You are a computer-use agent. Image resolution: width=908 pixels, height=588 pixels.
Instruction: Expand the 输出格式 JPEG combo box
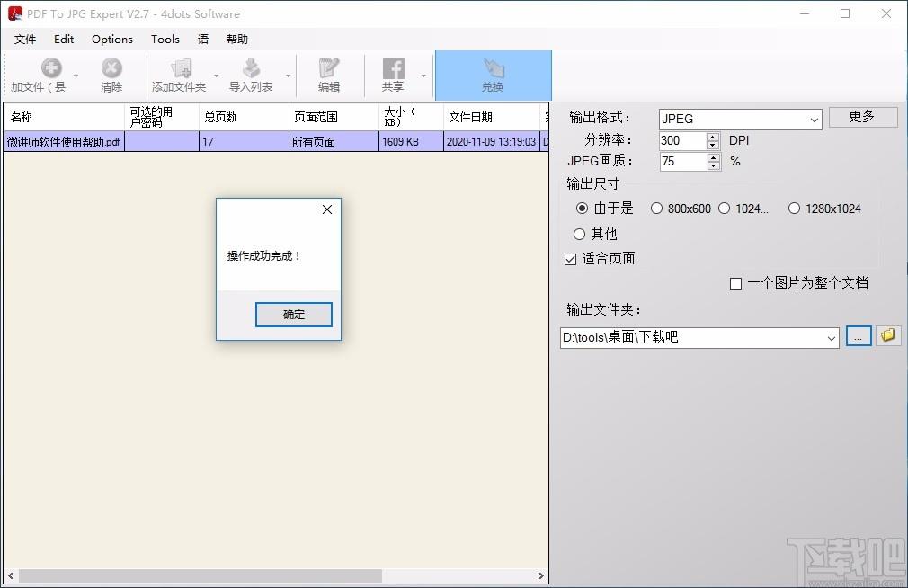[x=814, y=120]
